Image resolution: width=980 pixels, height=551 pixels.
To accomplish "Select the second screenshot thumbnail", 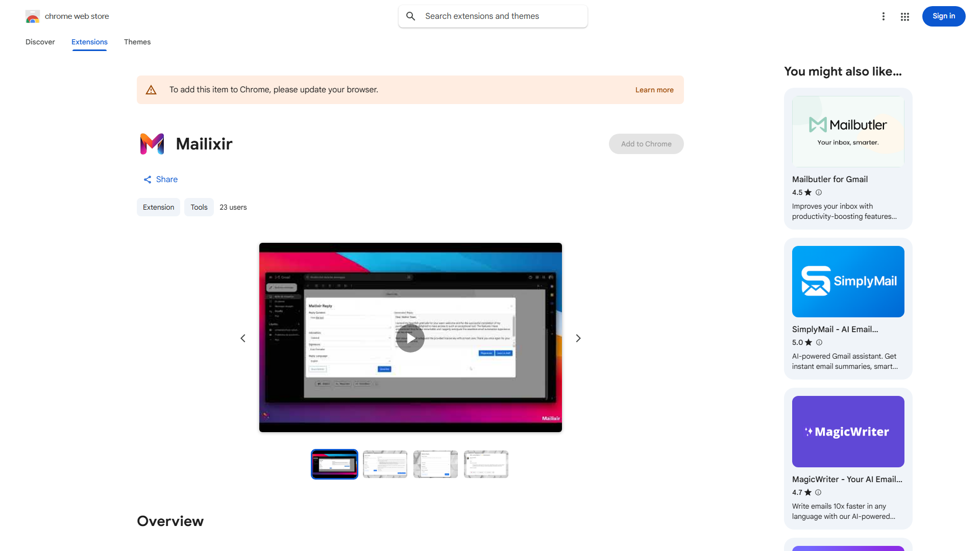I will (385, 464).
